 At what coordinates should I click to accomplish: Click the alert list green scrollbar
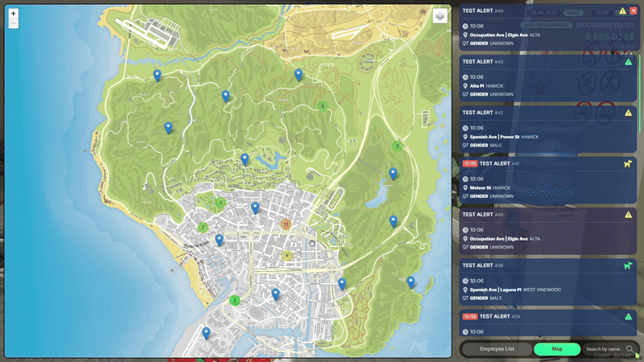pyautogui.click(x=639, y=93)
